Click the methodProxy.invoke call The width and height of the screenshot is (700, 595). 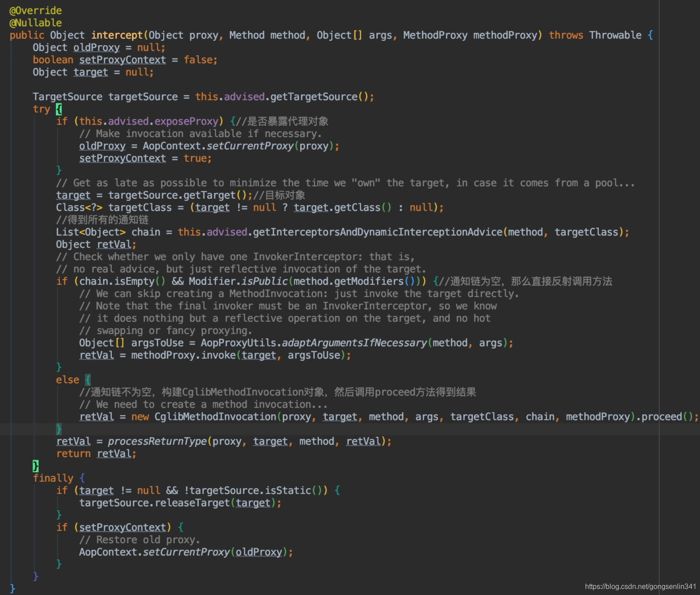183,355
